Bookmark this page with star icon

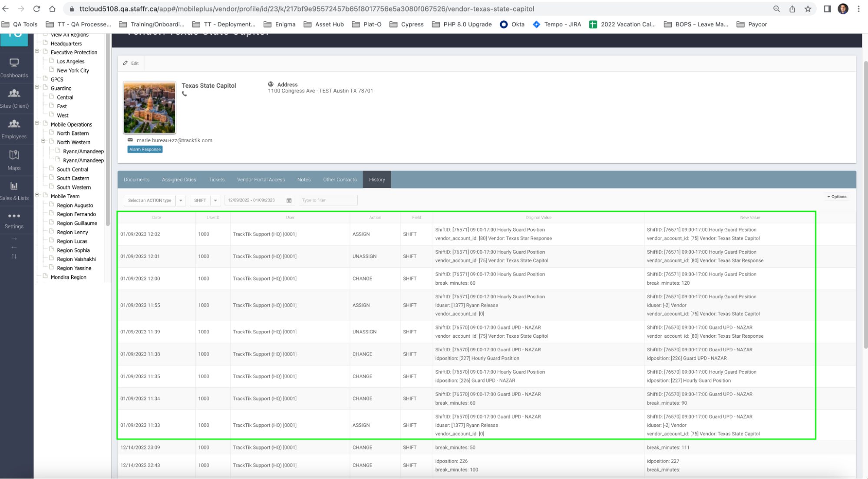(808, 9)
